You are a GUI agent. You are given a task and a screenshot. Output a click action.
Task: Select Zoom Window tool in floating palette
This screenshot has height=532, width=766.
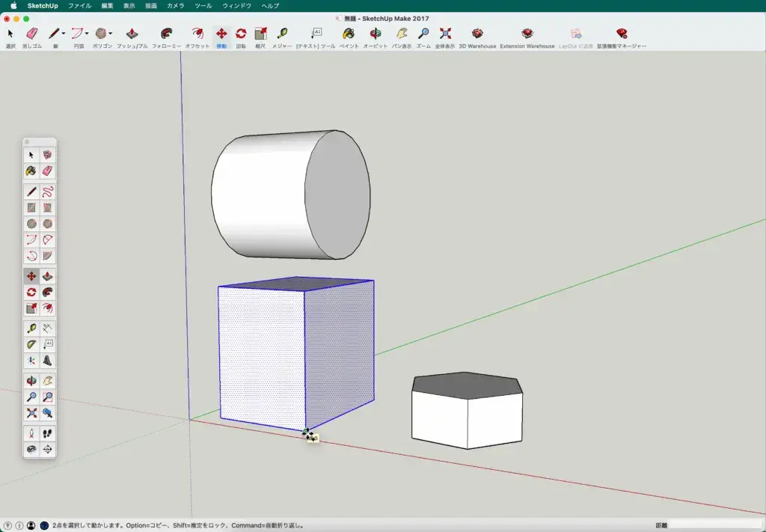47,397
